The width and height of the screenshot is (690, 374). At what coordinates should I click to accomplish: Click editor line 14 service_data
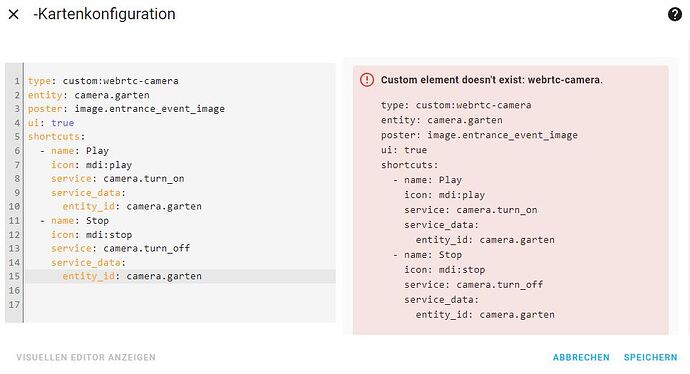click(x=88, y=263)
